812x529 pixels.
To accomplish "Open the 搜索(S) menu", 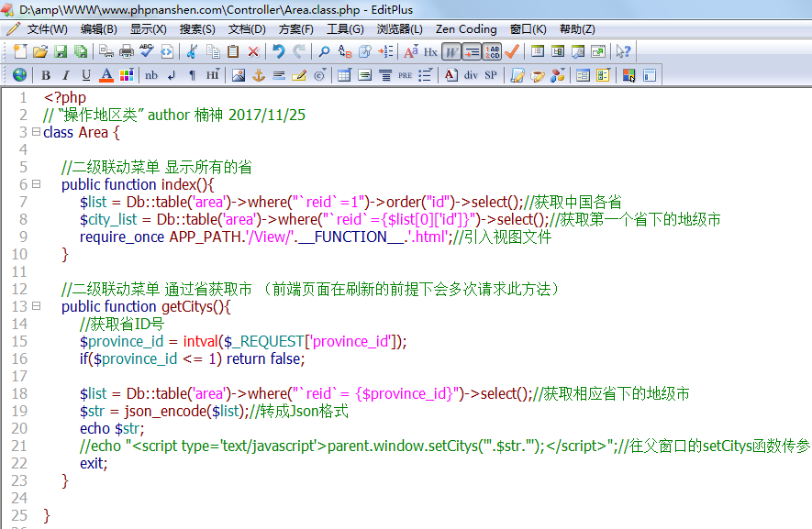I will [x=197, y=29].
